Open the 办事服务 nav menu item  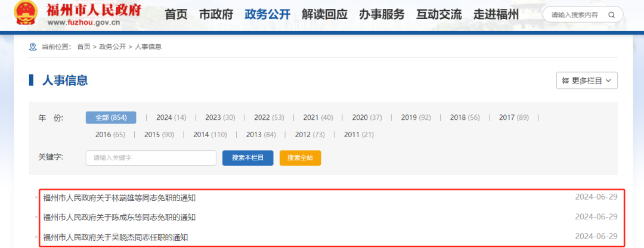[382, 15]
